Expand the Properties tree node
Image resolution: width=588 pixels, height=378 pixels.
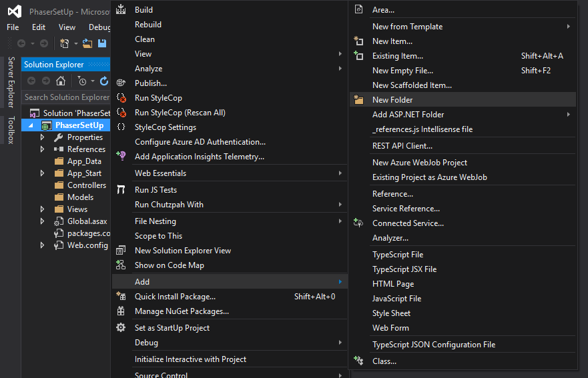42,137
